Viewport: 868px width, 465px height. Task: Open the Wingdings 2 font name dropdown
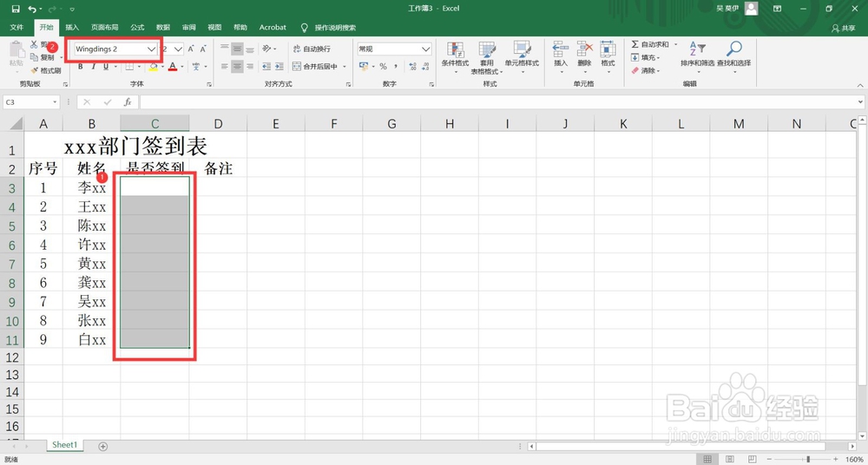coord(151,49)
